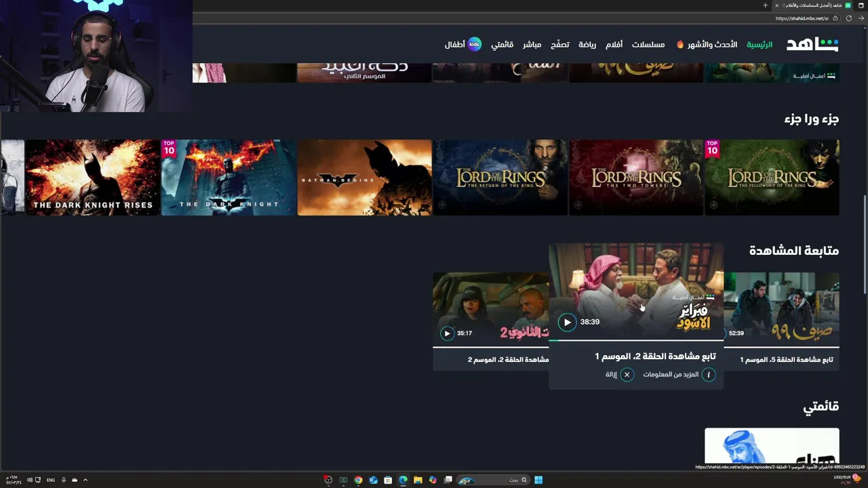Viewport: 868px width, 488px height.
Task: Click the kids badge icon
Action: (x=475, y=45)
